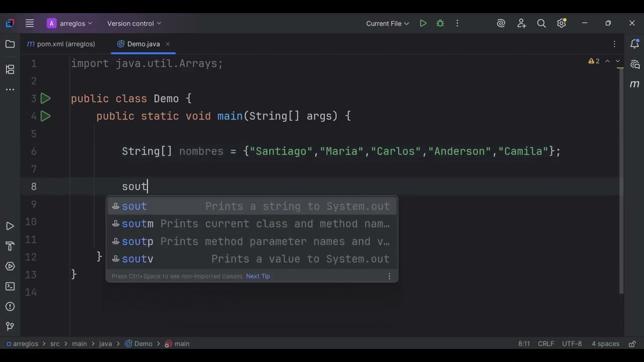Go to next highlighted problem arrow
The height and width of the screenshot is (362, 644).
[618, 61]
